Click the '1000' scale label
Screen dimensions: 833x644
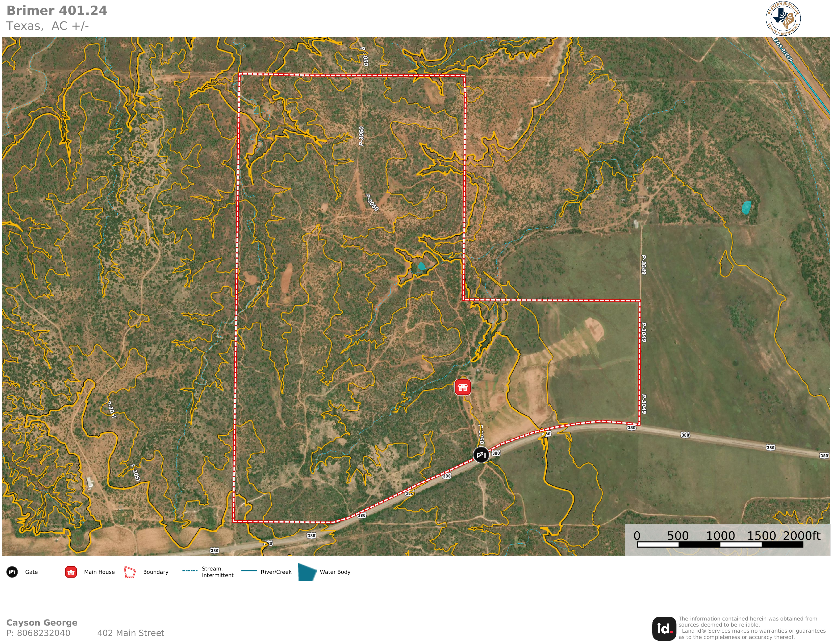[720, 536]
